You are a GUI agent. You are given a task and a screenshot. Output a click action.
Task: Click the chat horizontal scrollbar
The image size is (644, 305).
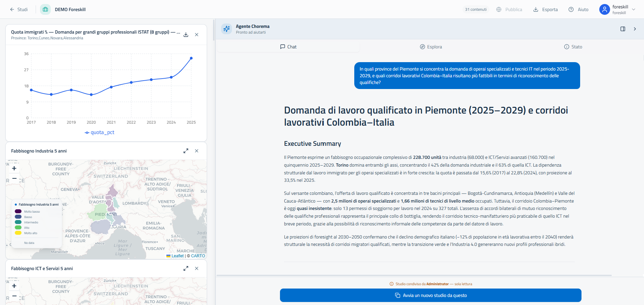click(414, 275)
